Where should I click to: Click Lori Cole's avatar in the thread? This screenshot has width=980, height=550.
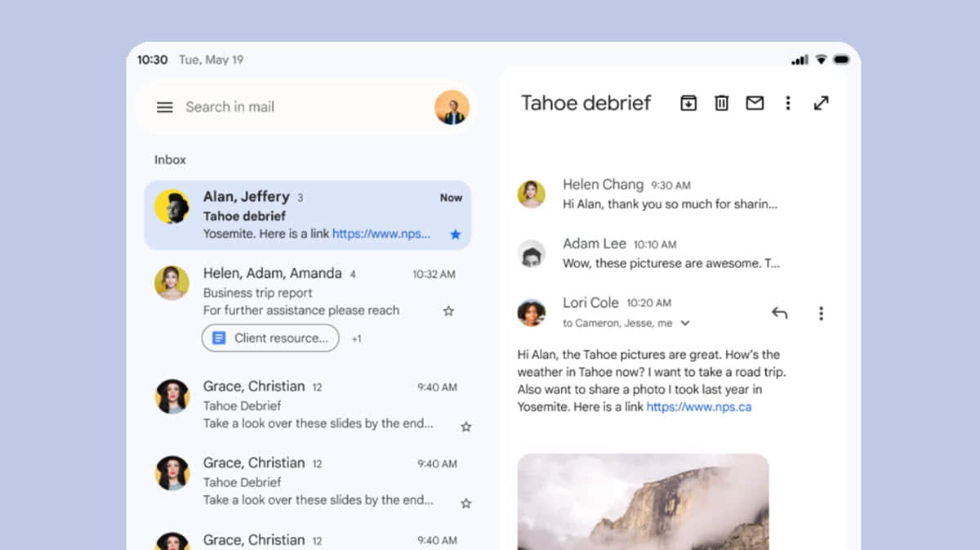[532, 312]
